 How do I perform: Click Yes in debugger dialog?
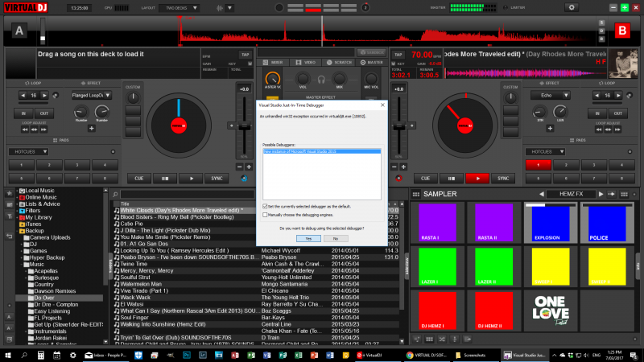308,238
